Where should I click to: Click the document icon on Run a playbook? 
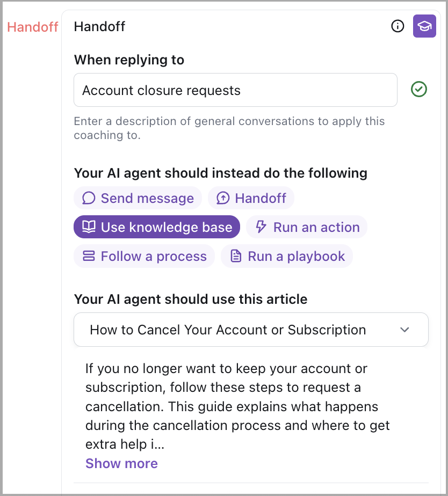coord(236,256)
